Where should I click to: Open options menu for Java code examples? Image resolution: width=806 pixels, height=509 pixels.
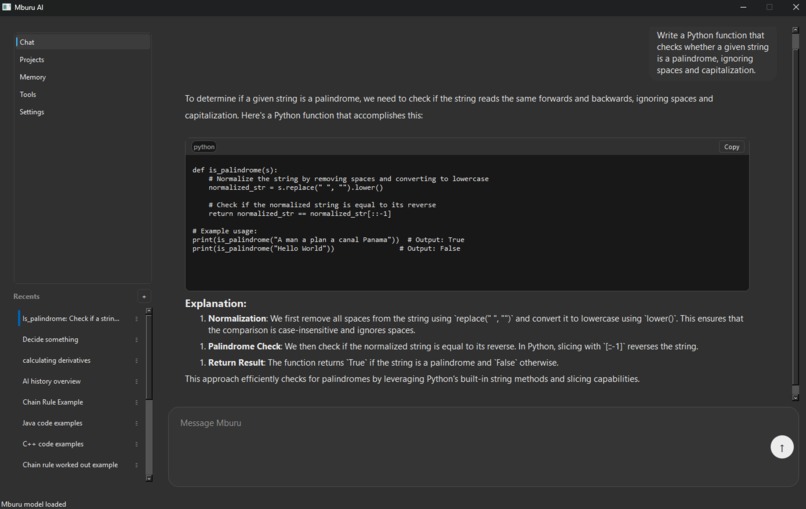tap(136, 423)
